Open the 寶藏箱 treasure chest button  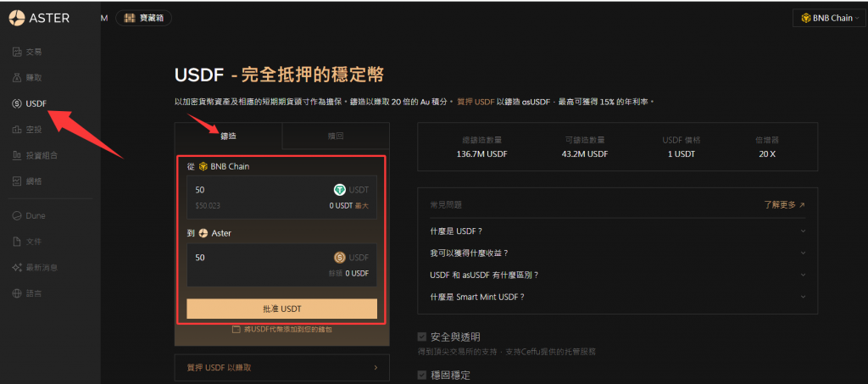point(144,19)
